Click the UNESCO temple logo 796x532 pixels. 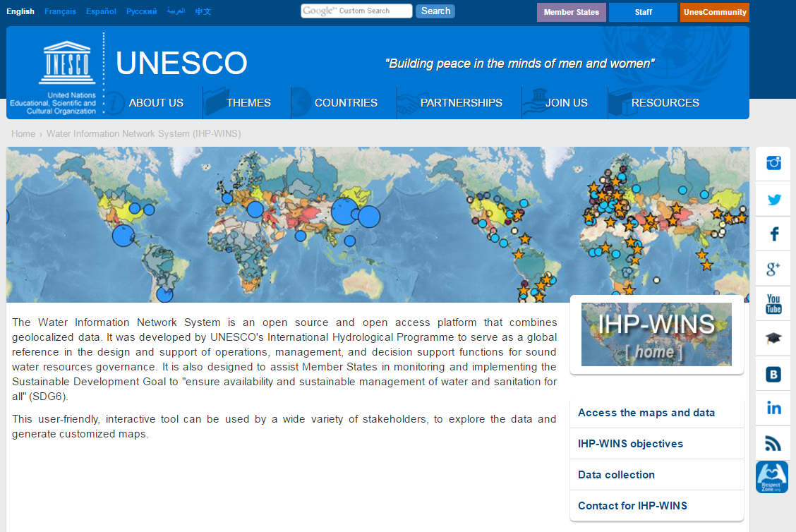point(67,62)
